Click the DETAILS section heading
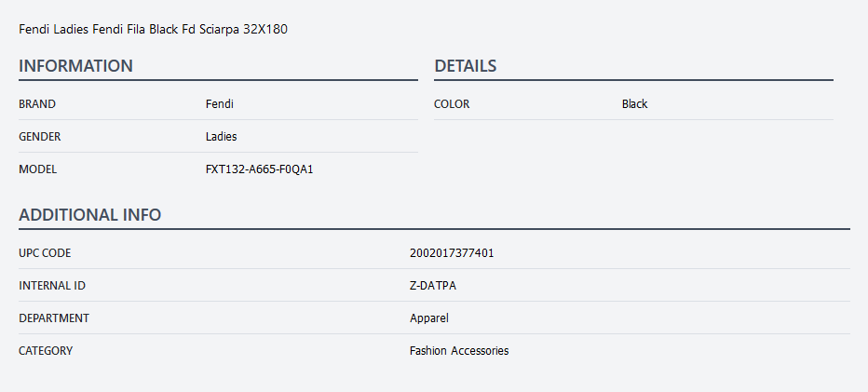This screenshot has width=868, height=392. coord(465,66)
